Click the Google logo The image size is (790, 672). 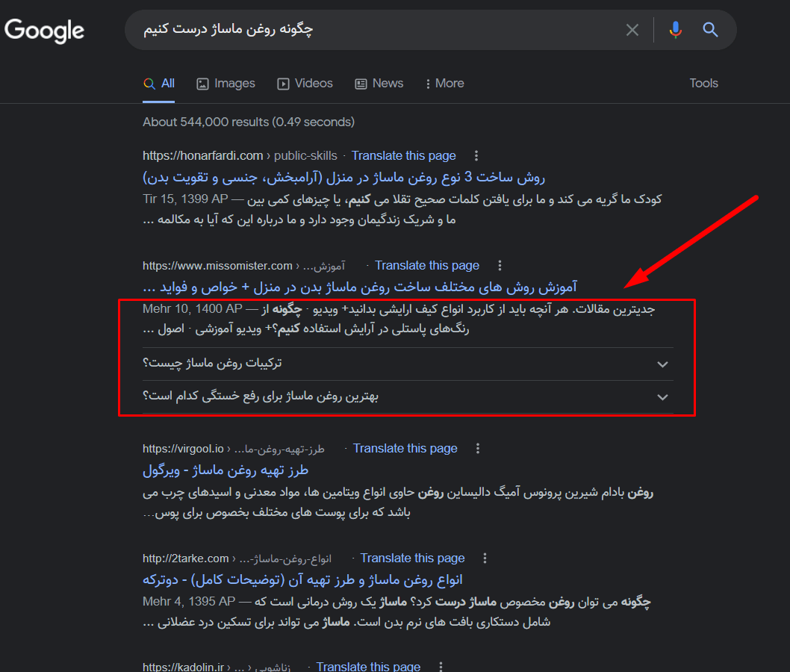45,31
